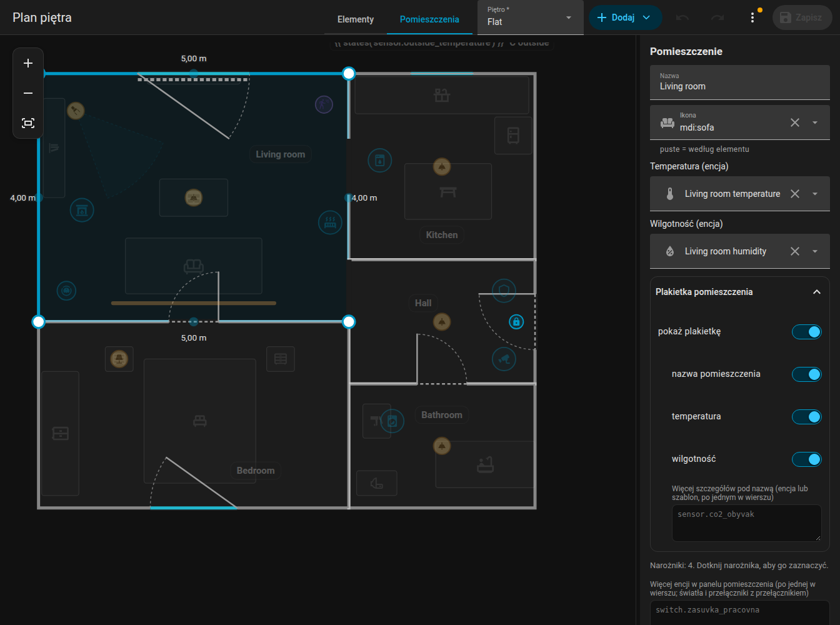Viewport: 840px width, 625px height.
Task: Toggle nazwa pomieszczenia switch
Action: click(806, 374)
